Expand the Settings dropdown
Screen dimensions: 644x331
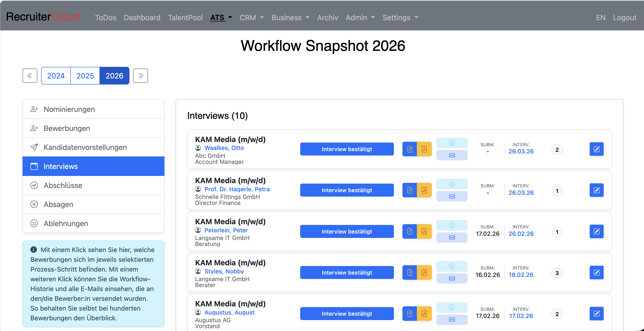coord(400,17)
